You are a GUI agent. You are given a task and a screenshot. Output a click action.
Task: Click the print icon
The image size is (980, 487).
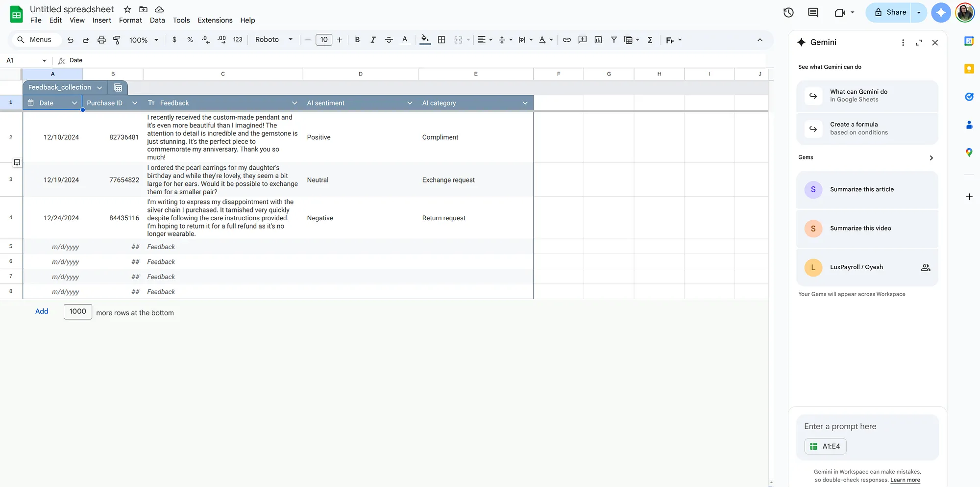coord(101,40)
